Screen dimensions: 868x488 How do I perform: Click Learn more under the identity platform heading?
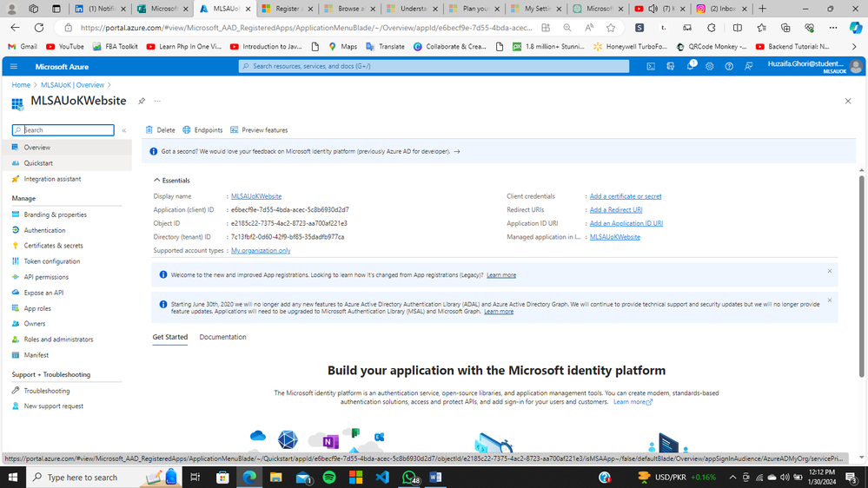coord(633,402)
